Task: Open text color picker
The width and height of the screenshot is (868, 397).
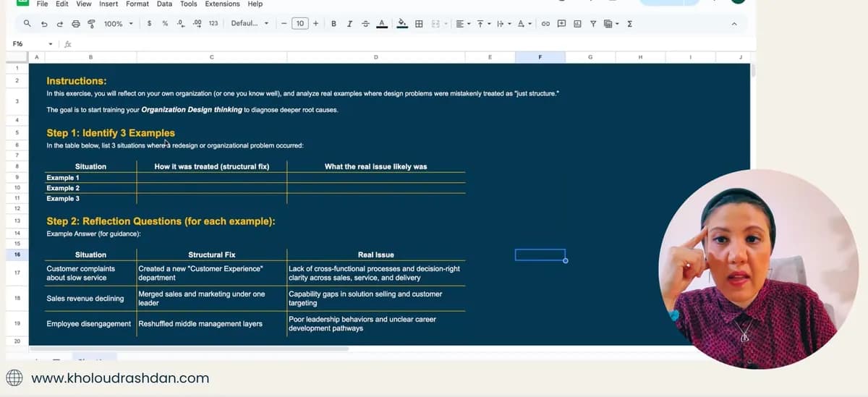Action: tap(381, 24)
